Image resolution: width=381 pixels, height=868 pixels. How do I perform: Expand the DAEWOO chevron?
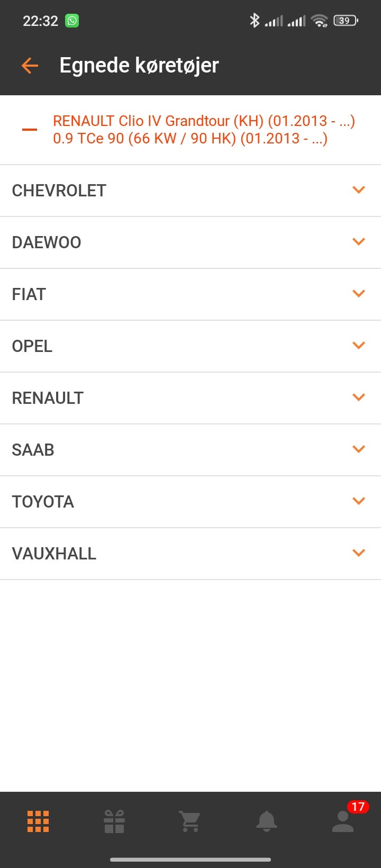click(359, 242)
